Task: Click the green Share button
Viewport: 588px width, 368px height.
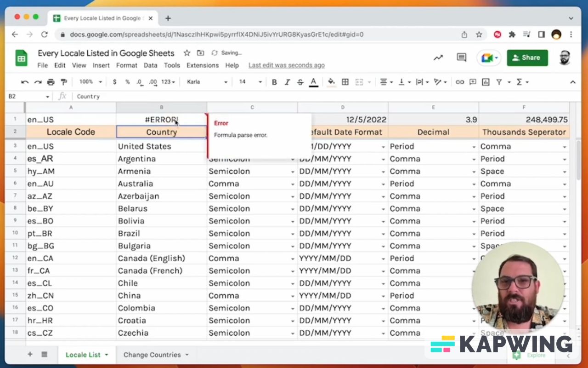Action: (527, 57)
